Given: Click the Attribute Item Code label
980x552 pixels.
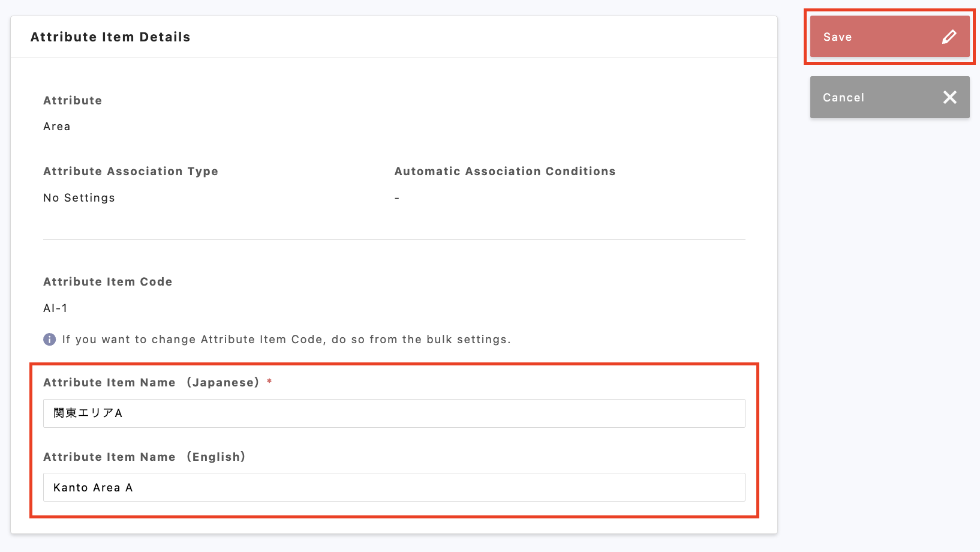Looking at the screenshot, I should 108,282.
